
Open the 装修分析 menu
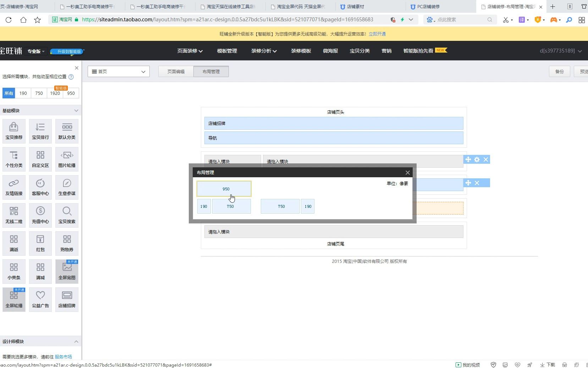[264, 51]
